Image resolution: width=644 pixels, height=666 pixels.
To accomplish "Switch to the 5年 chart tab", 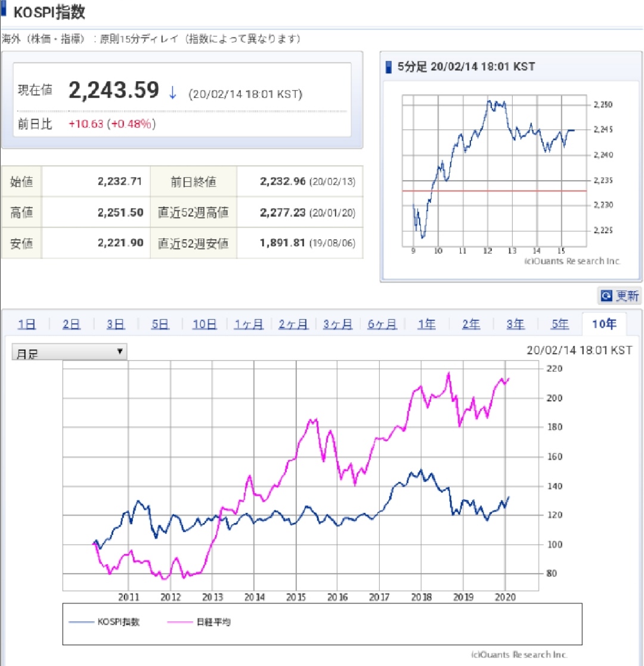I will (560, 324).
